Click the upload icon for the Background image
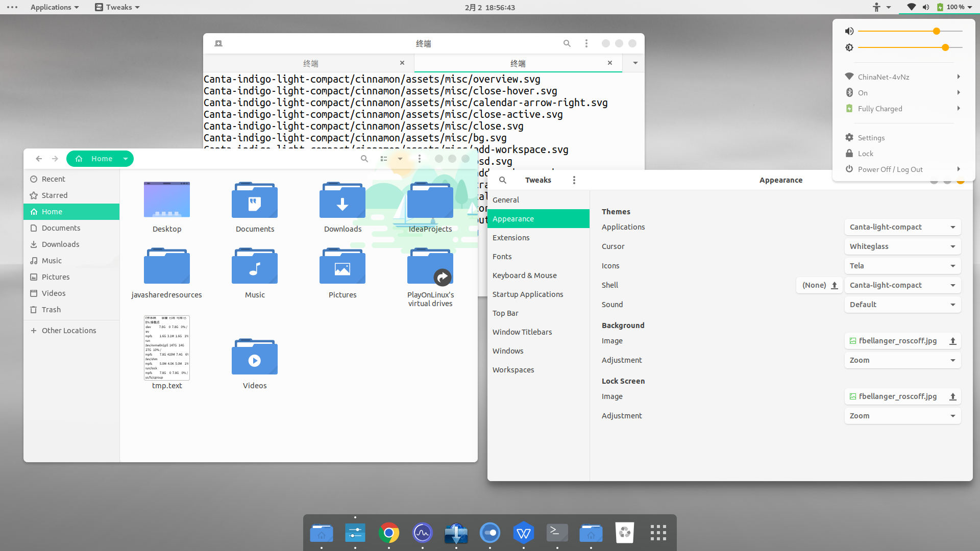 click(x=952, y=341)
